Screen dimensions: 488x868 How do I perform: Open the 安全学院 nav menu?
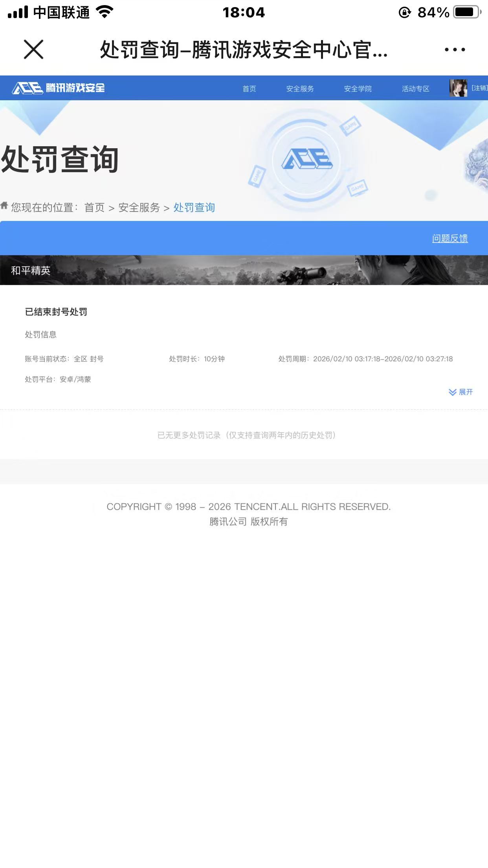(358, 89)
